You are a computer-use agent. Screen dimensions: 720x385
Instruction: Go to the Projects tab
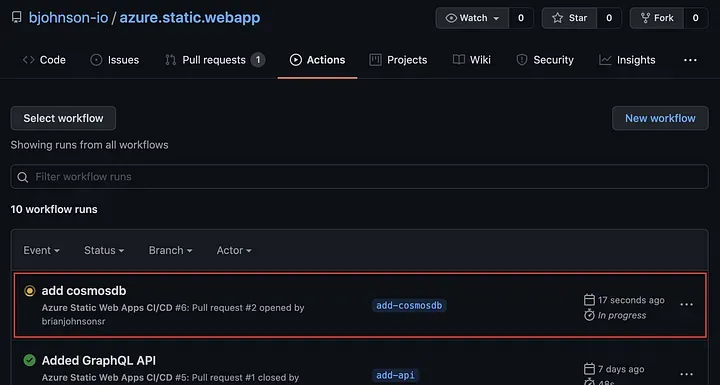click(x=398, y=60)
